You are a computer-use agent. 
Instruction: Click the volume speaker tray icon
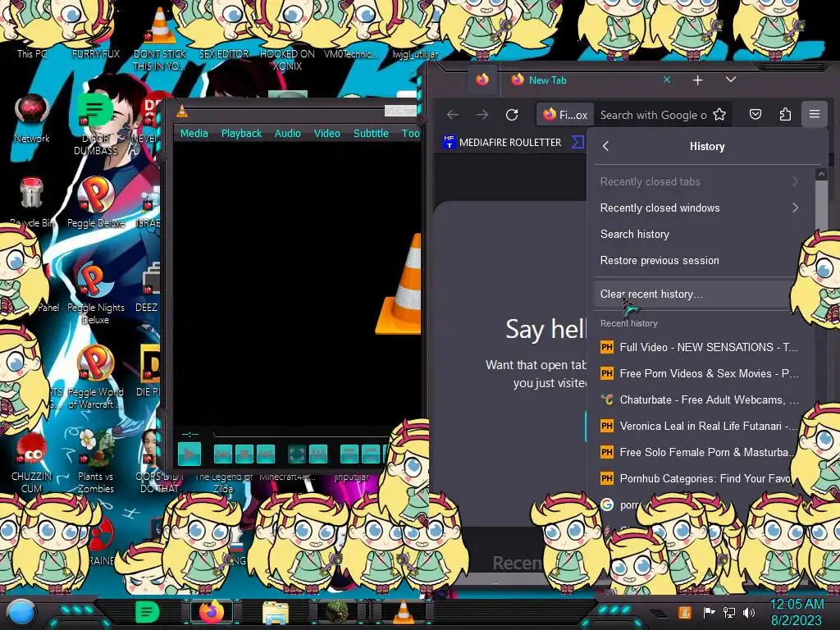pyautogui.click(x=750, y=612)
